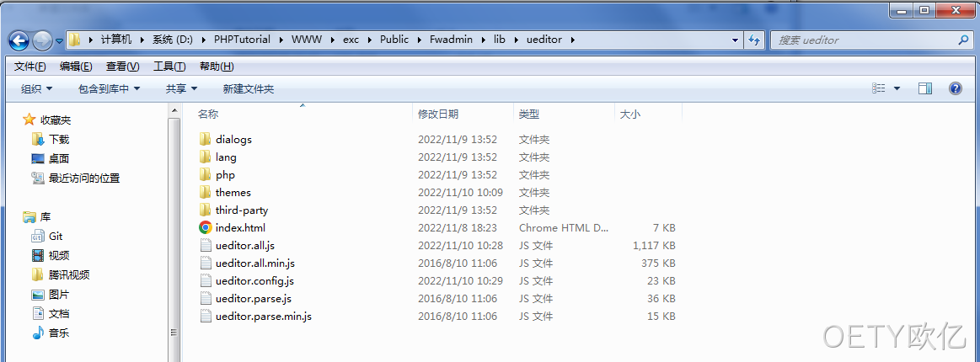980x362 pixels.
Task: Select 收藏夹 in navigation pane
Action: [x=56, y=120]
